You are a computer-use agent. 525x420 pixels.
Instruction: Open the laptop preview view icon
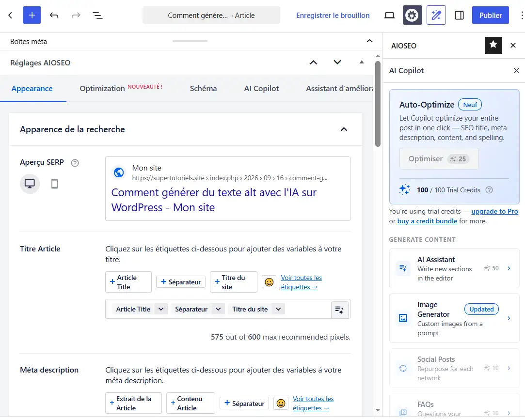[389, 16]
